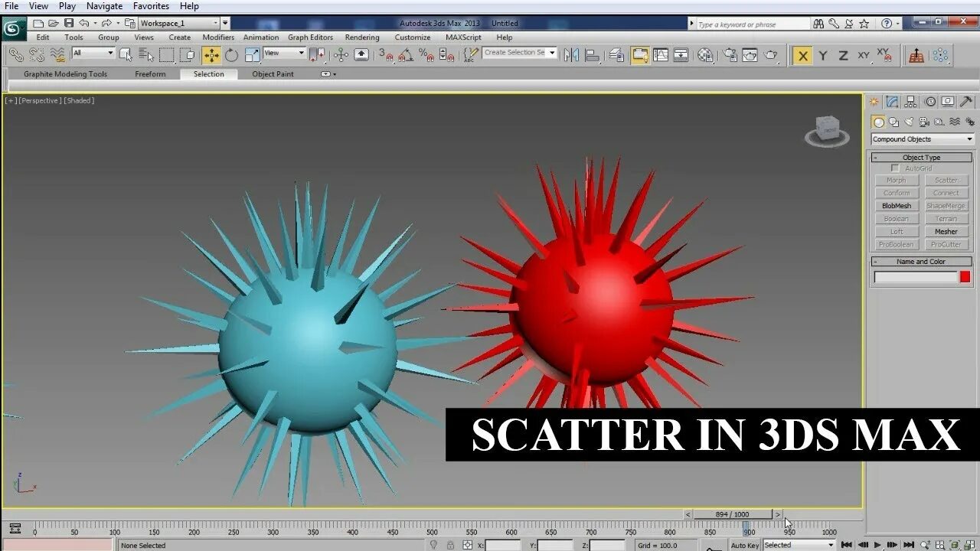Open the Rendered Frame Window
Screen dimensions: 980x551
750,55
